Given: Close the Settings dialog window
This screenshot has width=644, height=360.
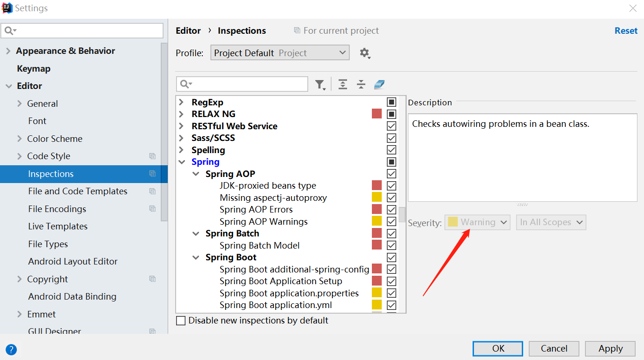Looking at the screenshot, I should (x=633, y=8).
